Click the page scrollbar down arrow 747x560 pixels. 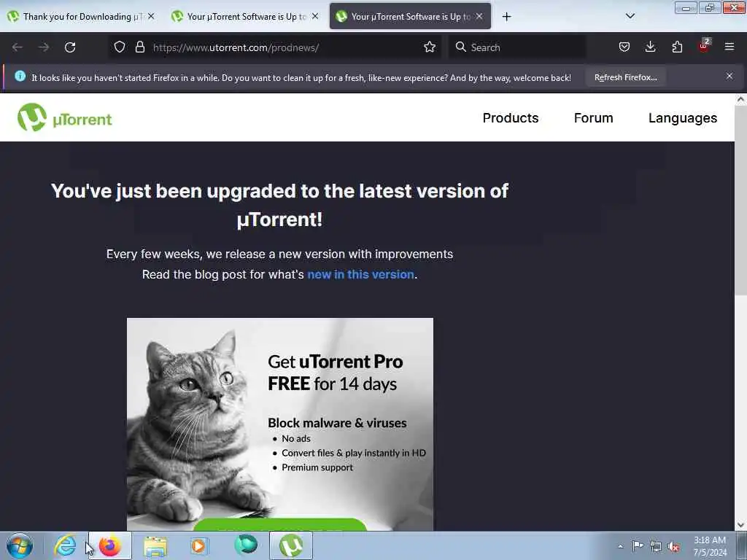pos(740,525)
